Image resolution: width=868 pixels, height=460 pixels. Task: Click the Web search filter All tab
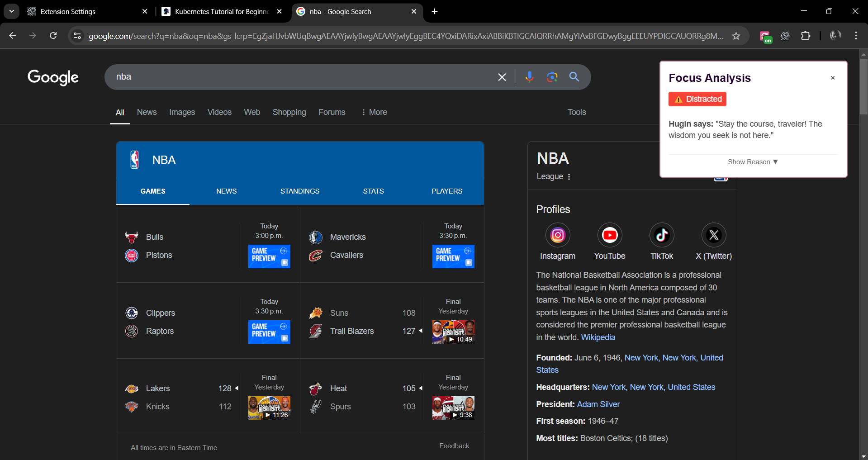120,113
